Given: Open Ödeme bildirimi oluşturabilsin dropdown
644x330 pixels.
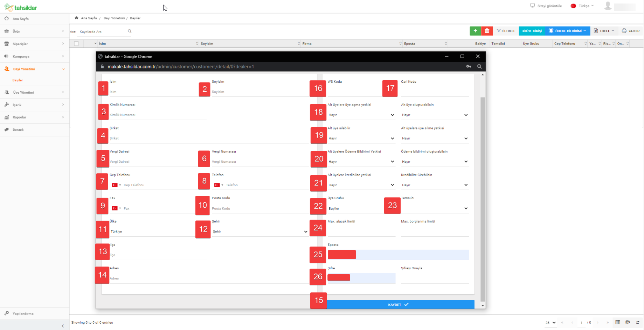Looking at the screenshot, I should [x=435, y=162].
